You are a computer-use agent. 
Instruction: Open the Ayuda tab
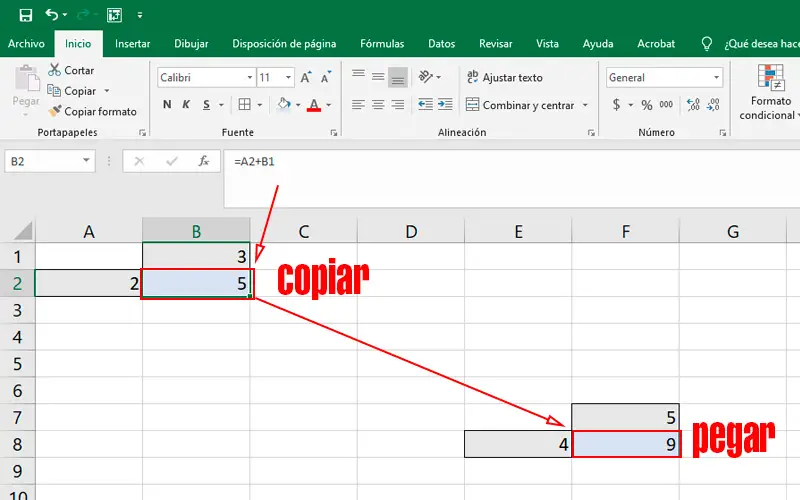coord(598,44)
